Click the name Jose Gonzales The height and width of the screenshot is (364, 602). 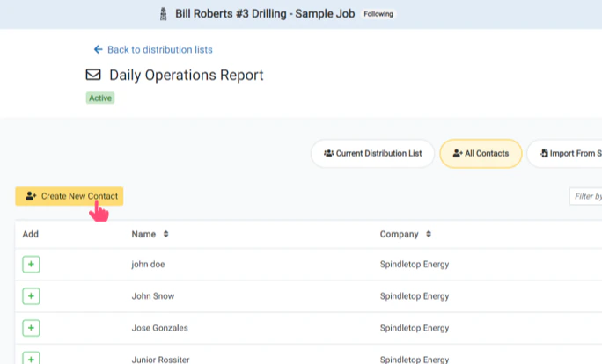coord(159,328)
